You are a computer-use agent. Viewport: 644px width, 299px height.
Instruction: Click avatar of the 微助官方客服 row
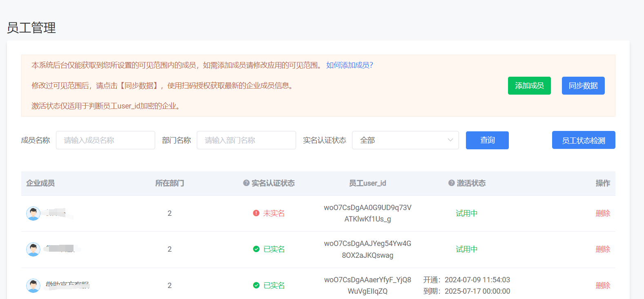[x=33, y=286]
